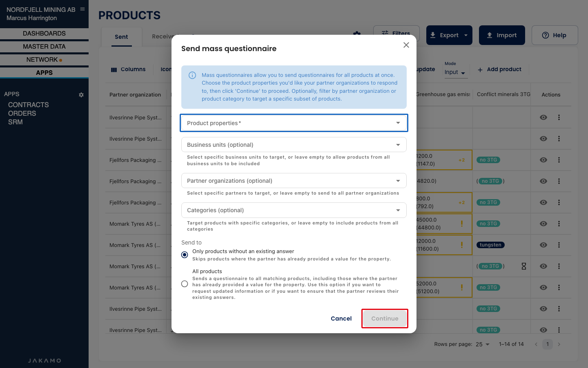Open actions menu for first Fjellfors Packaging row
588x368 pixels.
(559, 160)
